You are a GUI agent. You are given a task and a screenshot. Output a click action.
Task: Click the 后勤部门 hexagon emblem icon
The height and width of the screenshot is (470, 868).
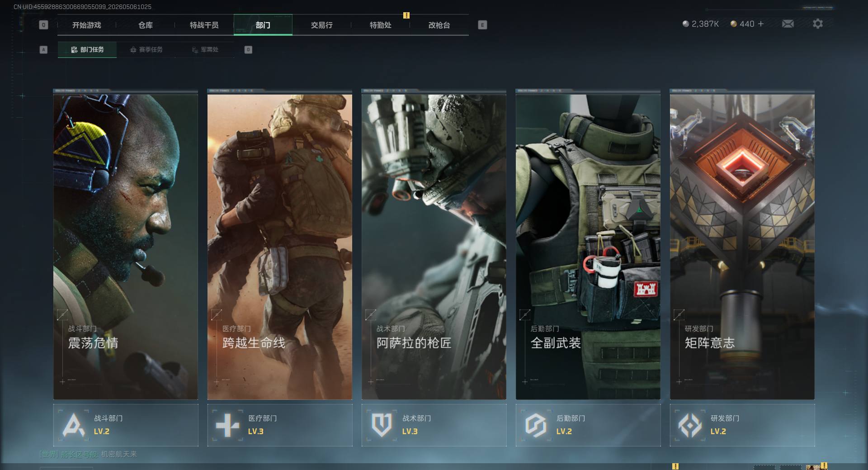(x=536, y=425)
